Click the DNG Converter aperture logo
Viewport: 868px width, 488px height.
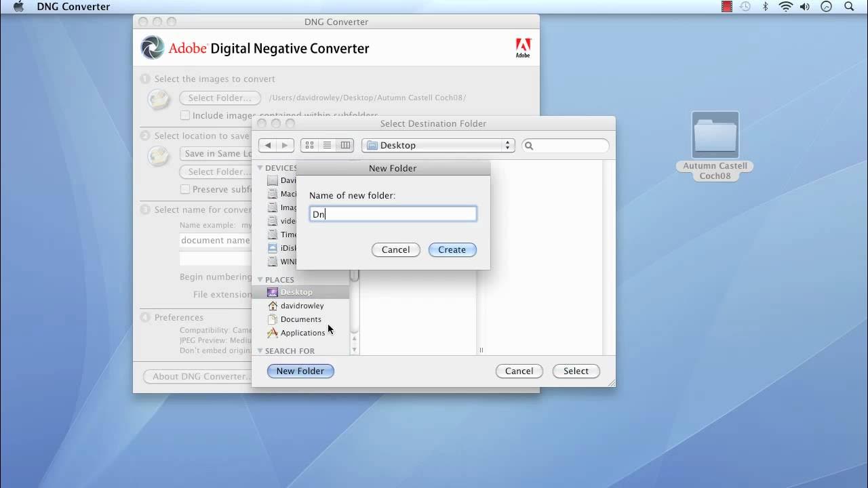click(x=153, y=47)
